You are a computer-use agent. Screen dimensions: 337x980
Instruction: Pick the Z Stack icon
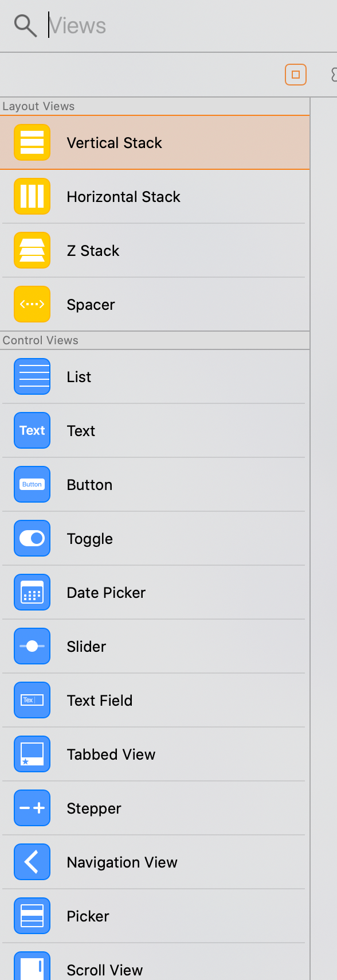(32, 250)
